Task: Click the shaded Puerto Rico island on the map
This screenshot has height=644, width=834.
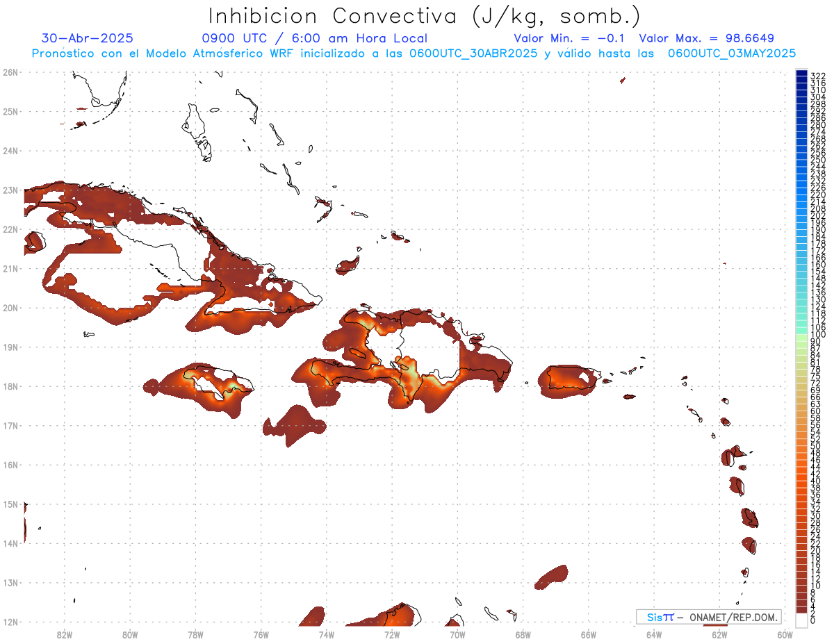Action: 569,381
